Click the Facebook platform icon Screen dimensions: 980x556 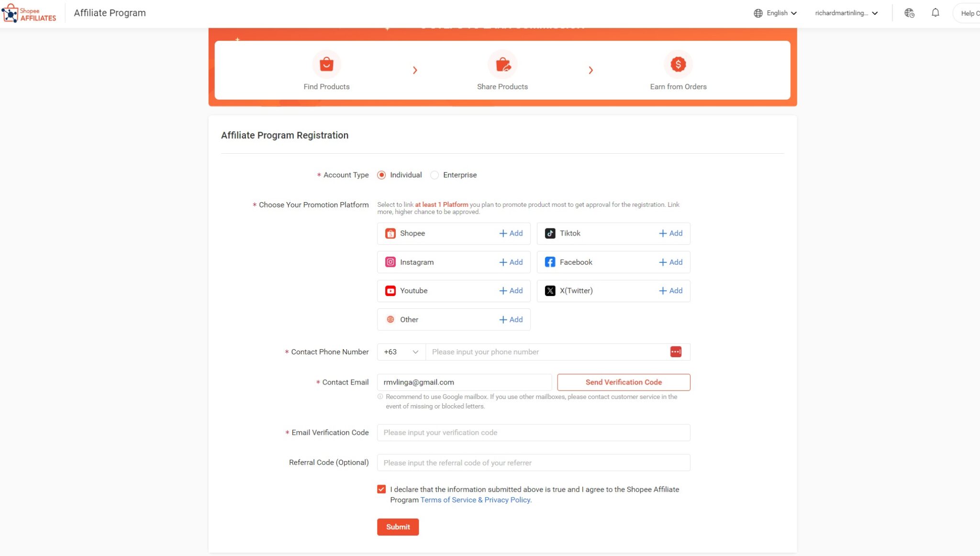[x=550, y=262]
